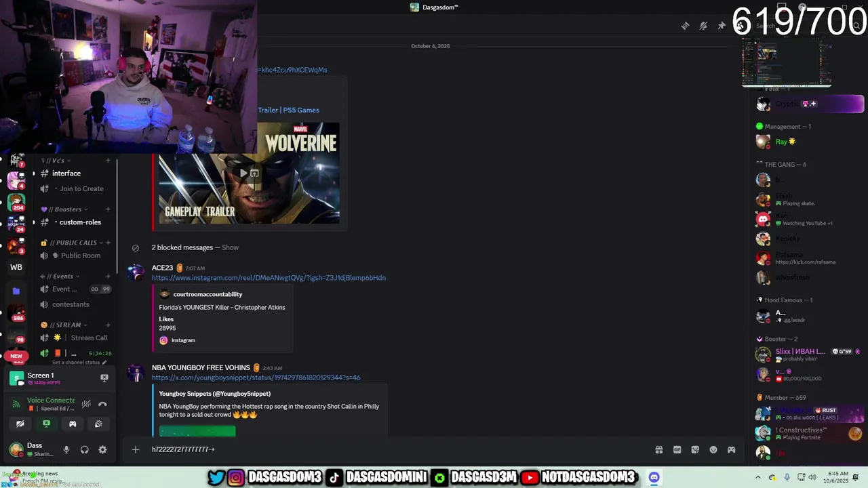Join the Stream Call voice channel

pyautogui.click(x=90, y=338)
